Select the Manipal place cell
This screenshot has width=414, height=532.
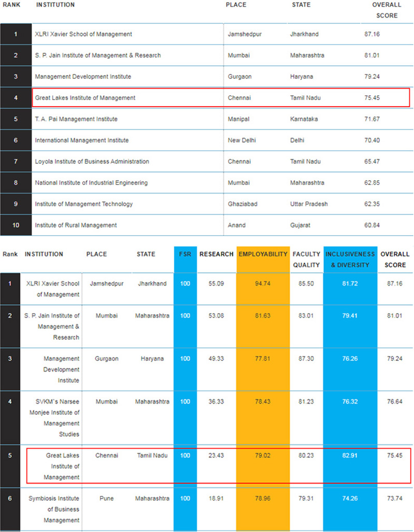point(239,119)
